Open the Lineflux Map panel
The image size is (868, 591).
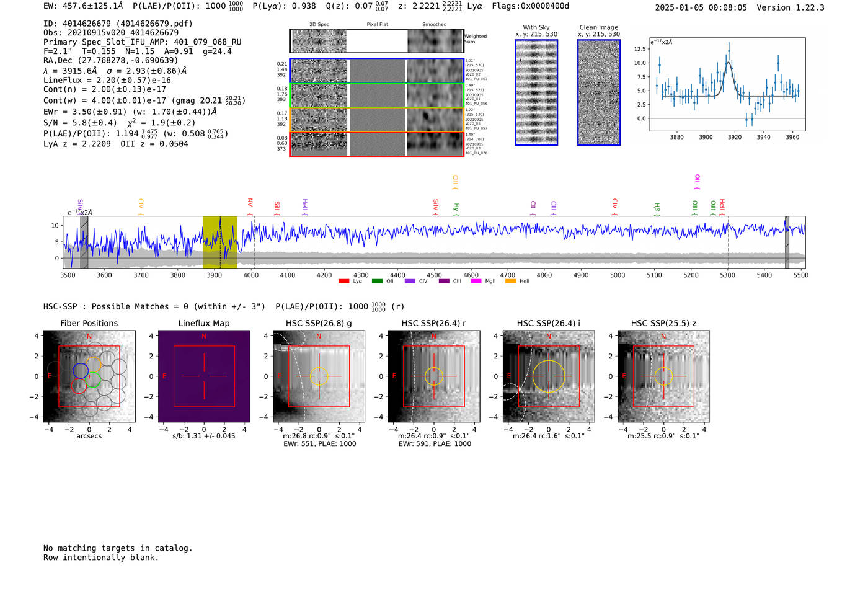pos(204,376)
